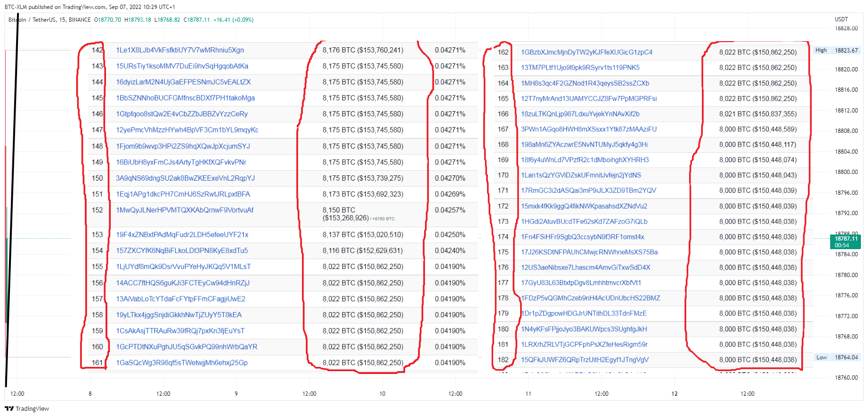Open address 18zuLTKQnLjp987LdxuYvjekYnNAvXif2b
This screenshot has height=417, width=868.
580,114
